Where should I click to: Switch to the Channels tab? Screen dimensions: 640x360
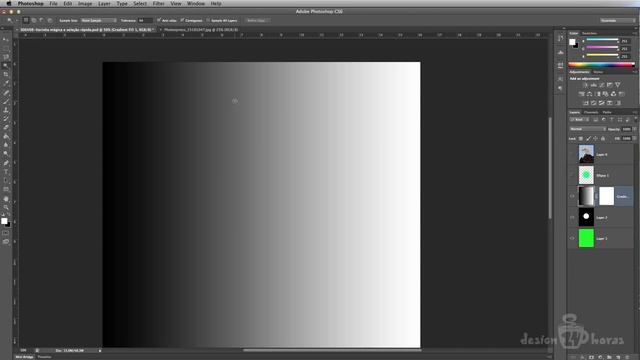(591, 112)
